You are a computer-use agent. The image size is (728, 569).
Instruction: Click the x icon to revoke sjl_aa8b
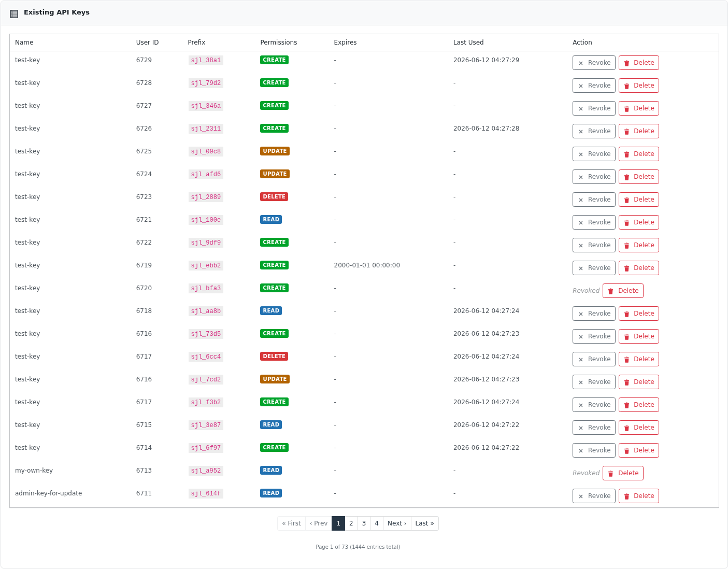(581, 314)
